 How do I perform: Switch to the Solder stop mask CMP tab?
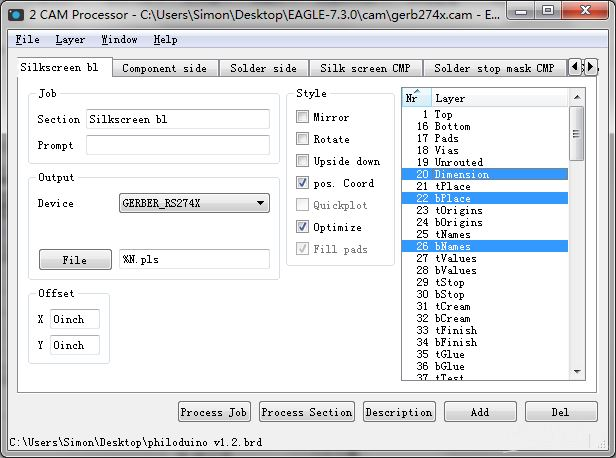coord(493,68)
